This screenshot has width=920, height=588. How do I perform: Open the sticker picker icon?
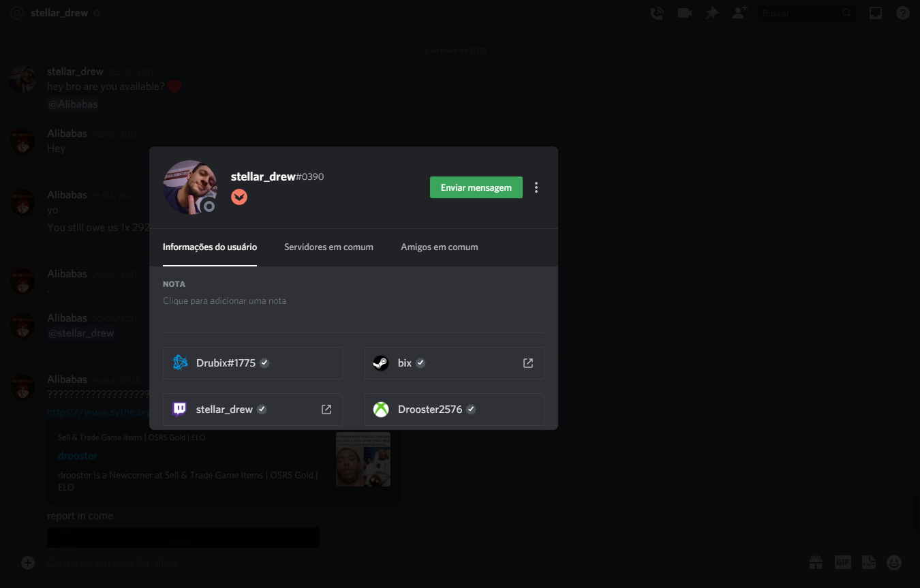pos(868,562)
